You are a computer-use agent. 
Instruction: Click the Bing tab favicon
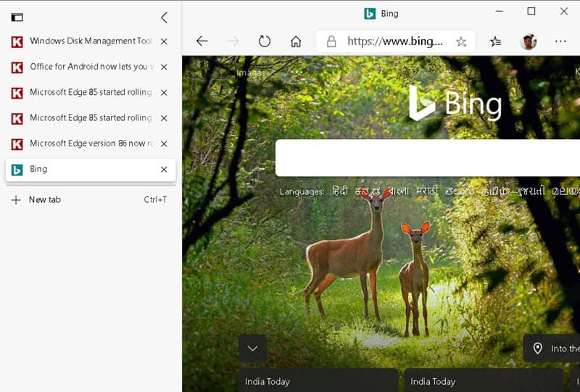(x=17, y=170)
